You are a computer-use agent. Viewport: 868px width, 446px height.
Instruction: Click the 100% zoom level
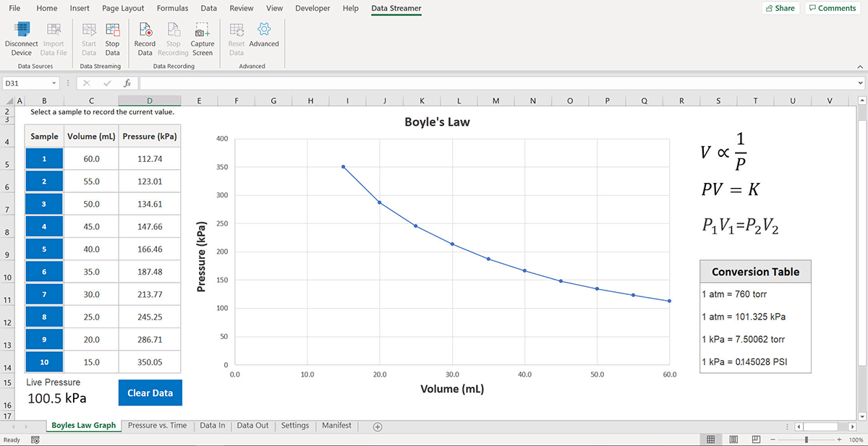coord(856,439)
